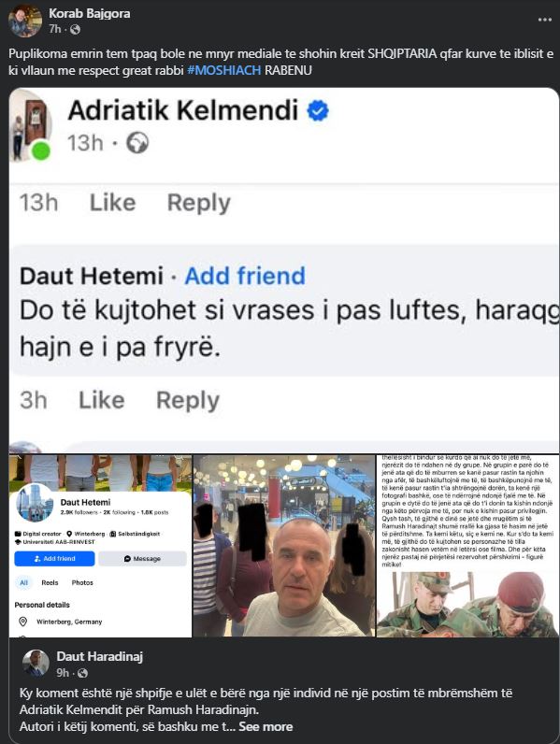Open the #MOSHIACH hashtag link
The width and height of the screenshot is (560, 744).
point(224,70)
